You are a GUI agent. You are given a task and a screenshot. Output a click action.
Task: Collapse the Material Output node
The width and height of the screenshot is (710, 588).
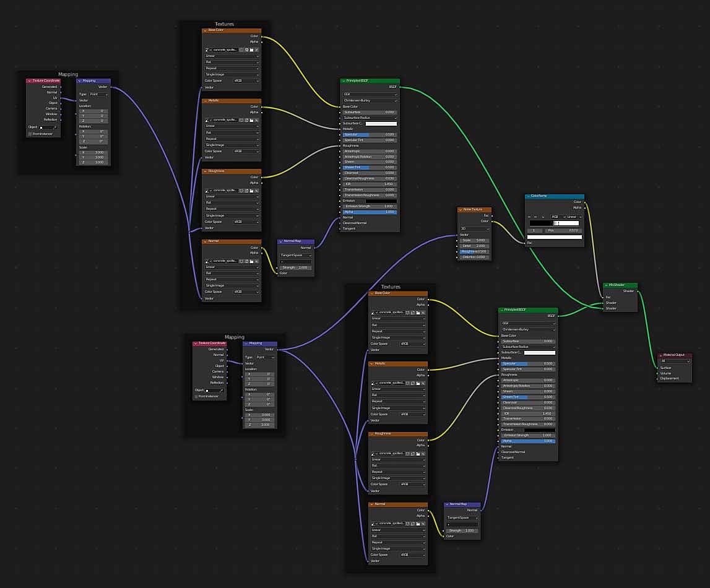(660, 355)
